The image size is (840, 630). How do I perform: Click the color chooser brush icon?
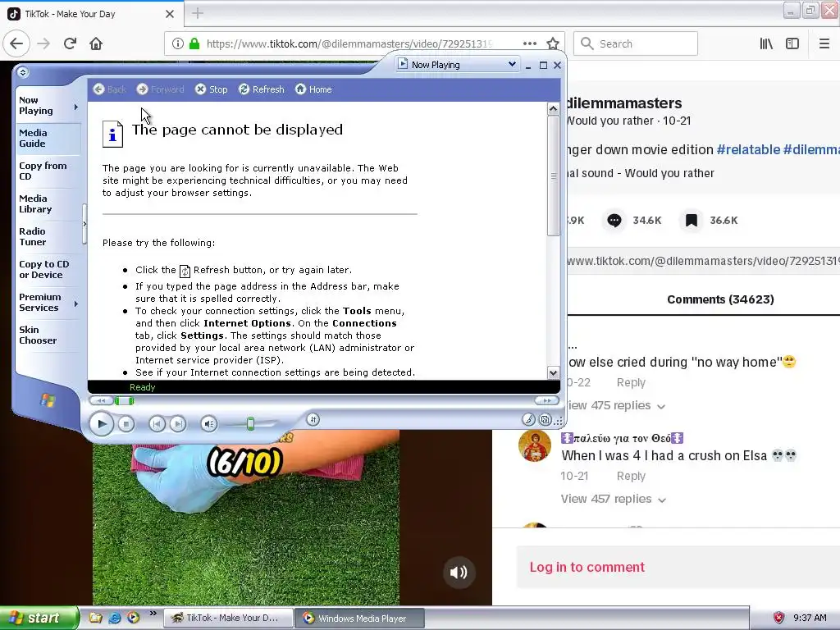click(528, 419)
